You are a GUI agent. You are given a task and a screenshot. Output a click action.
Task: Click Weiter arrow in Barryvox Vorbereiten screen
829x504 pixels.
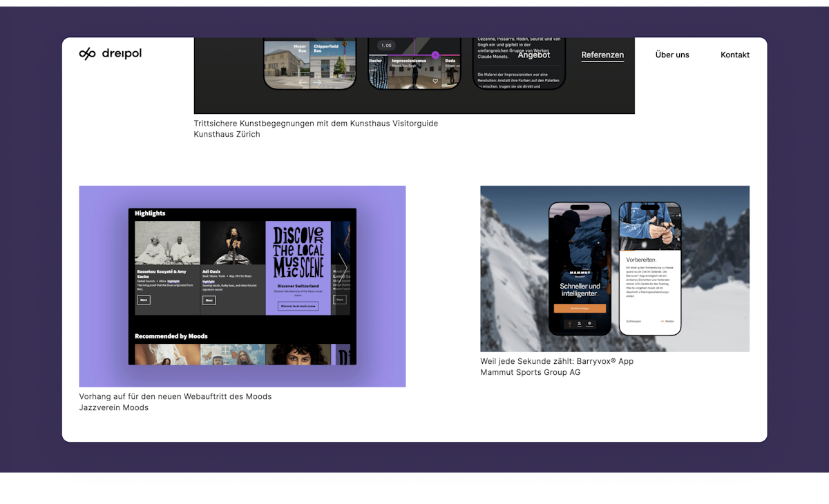(667, 321)
